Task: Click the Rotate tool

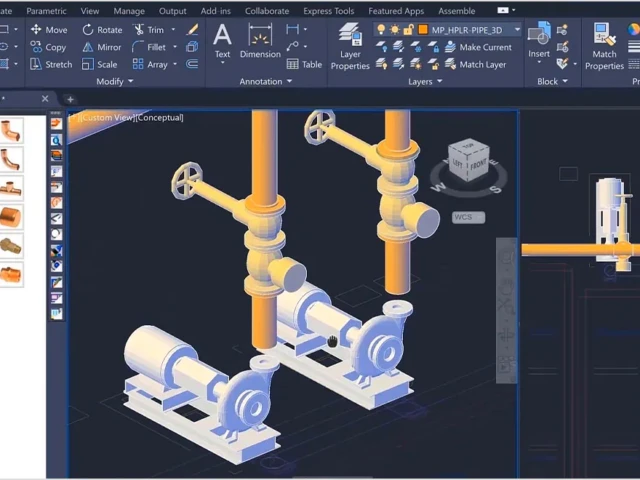Action: (x=101, y=30)
